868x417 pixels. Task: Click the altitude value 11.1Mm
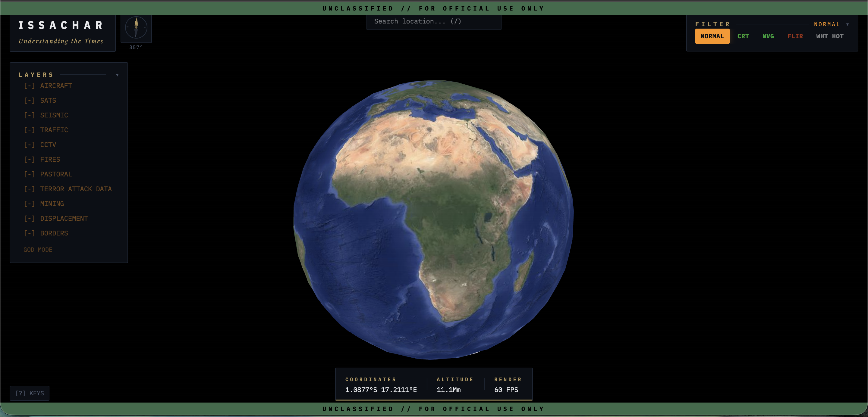pos(448,390)
